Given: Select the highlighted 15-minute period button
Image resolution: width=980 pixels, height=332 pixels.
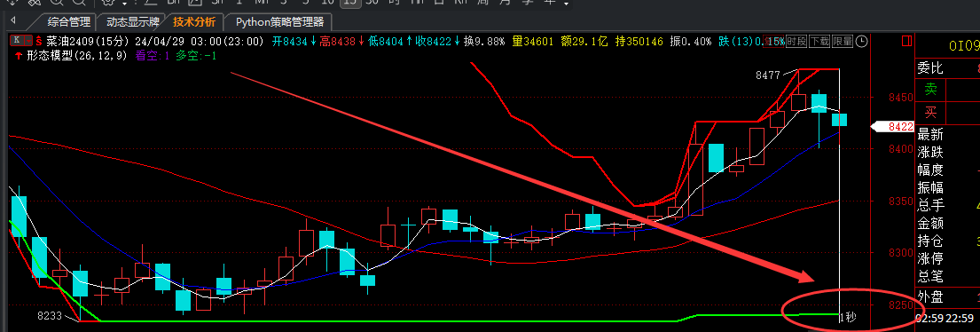Looking at the screenshot, I should pyautogui.click(x=351, y=3).
